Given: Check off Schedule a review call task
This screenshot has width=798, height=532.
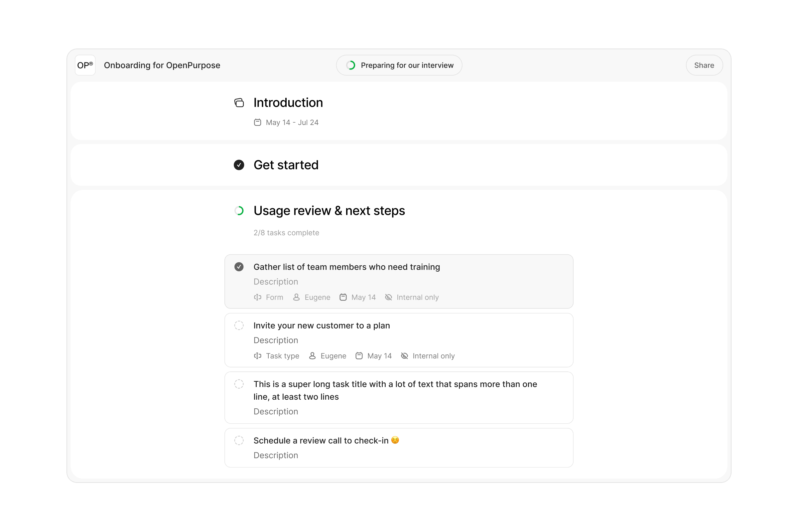Looking at the screenshot, I should (x=239, y=440).
